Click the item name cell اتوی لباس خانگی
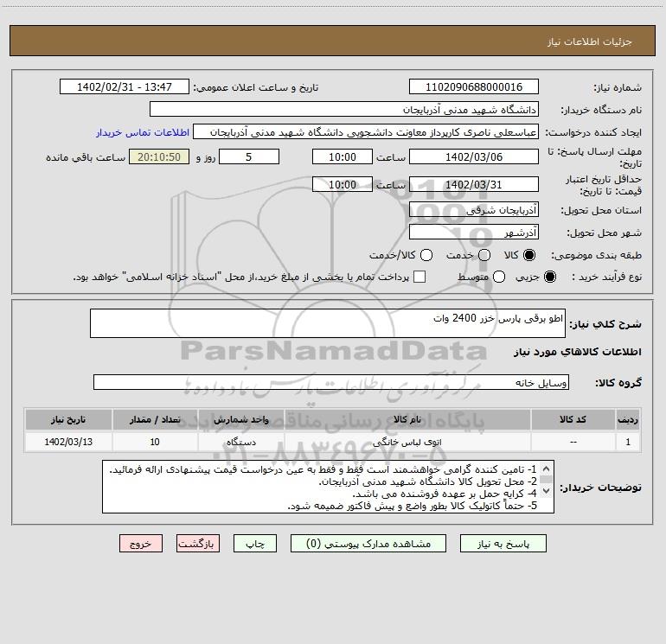Viewport: 666px width, 644px height. [407, 442]
